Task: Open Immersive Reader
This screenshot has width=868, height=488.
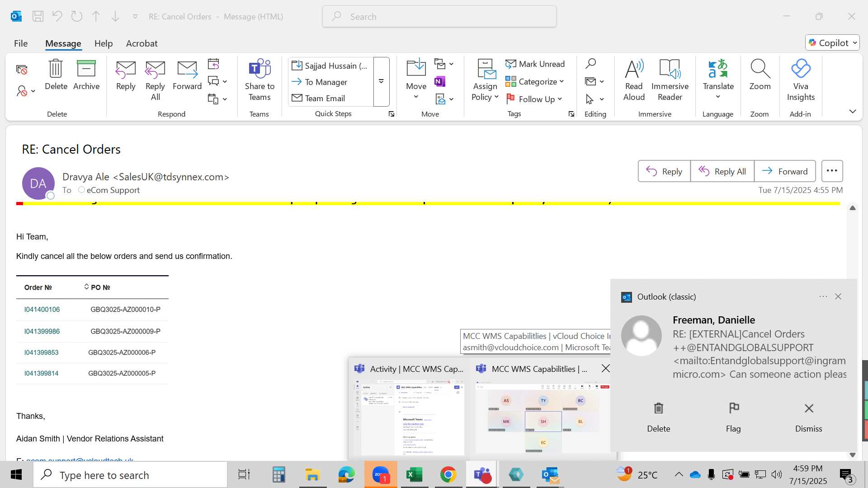Action: [x=670, y=80]
